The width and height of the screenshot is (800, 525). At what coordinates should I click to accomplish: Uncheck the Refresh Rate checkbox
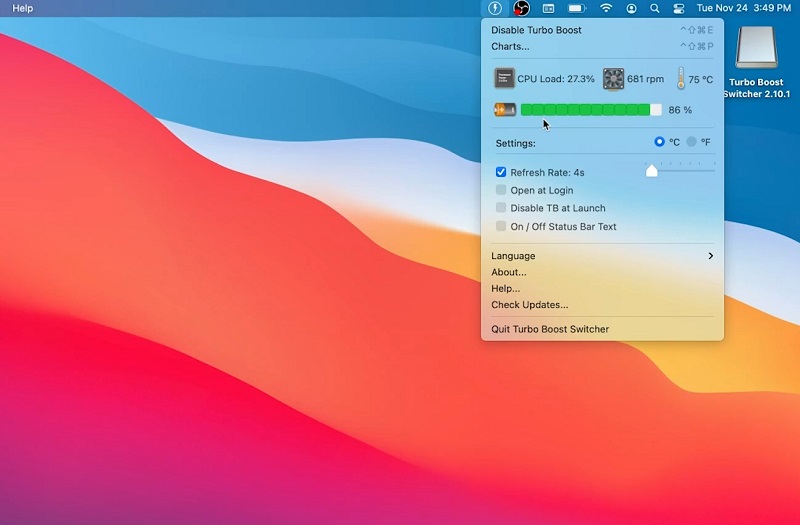(x=501, y=172)
